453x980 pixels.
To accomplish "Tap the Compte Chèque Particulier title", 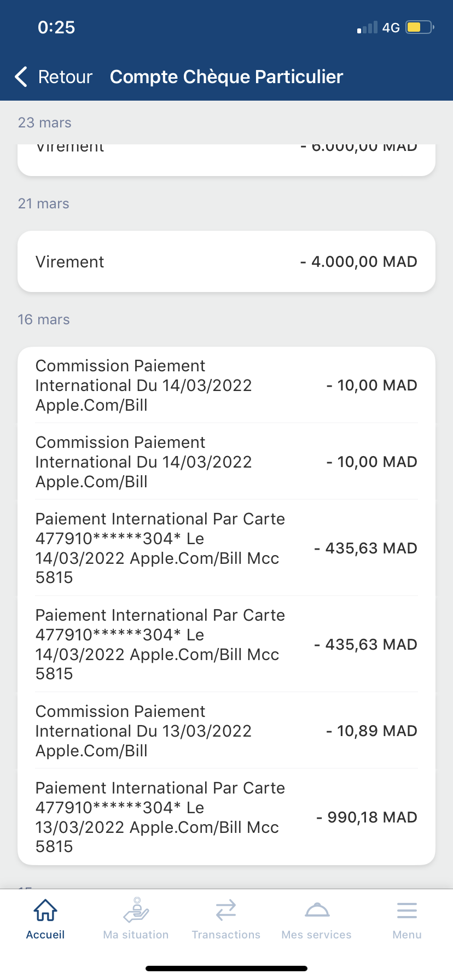I will coord(226,77).
